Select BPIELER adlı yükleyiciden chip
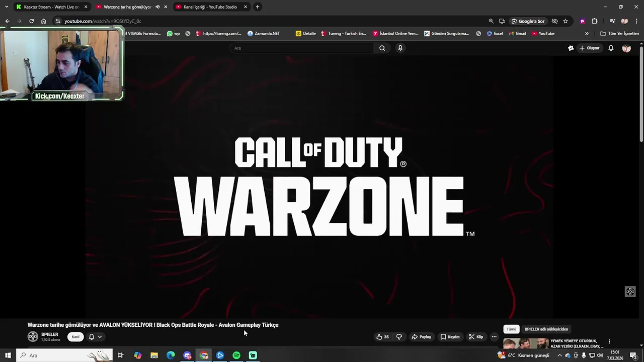The width and height of the screenshot is (644, 362). [546, 329]
